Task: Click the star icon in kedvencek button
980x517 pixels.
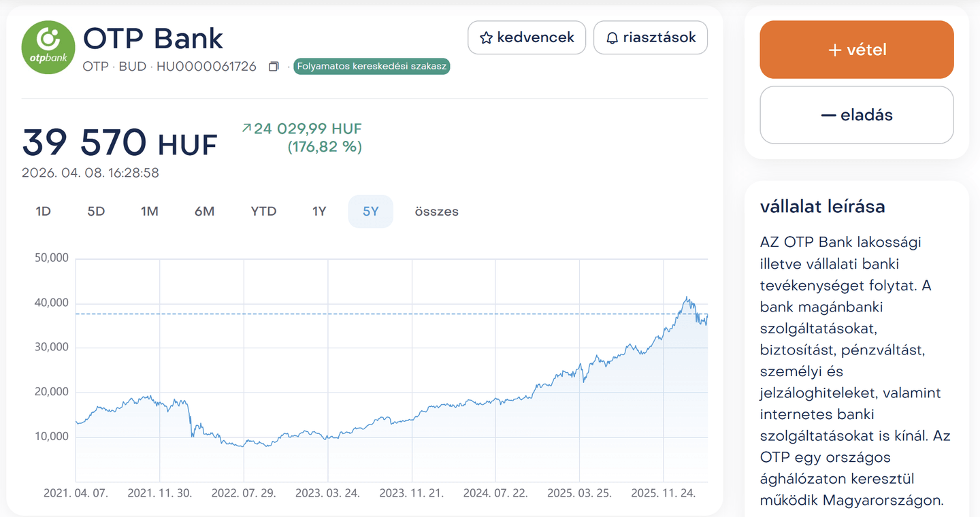Action: (486, 38)
